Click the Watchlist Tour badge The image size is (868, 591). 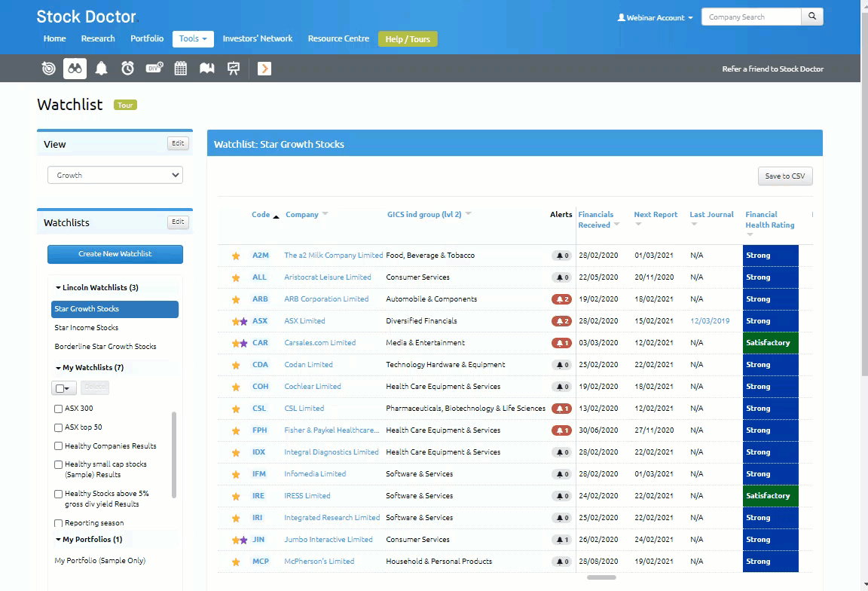[125, 106]
